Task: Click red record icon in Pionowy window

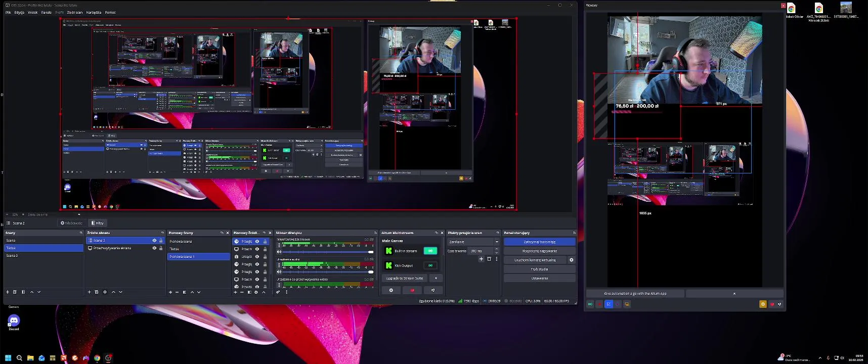Action: click(599, 304)
